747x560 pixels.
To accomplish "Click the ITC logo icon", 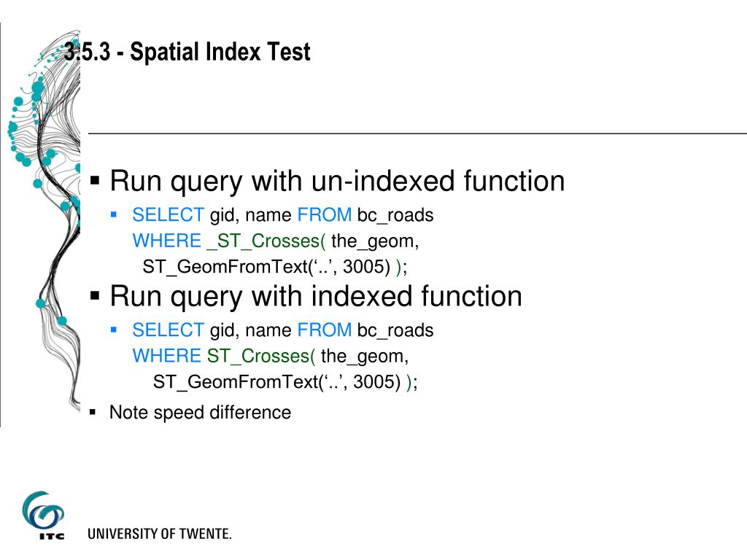I will click(x=43, y=516).
